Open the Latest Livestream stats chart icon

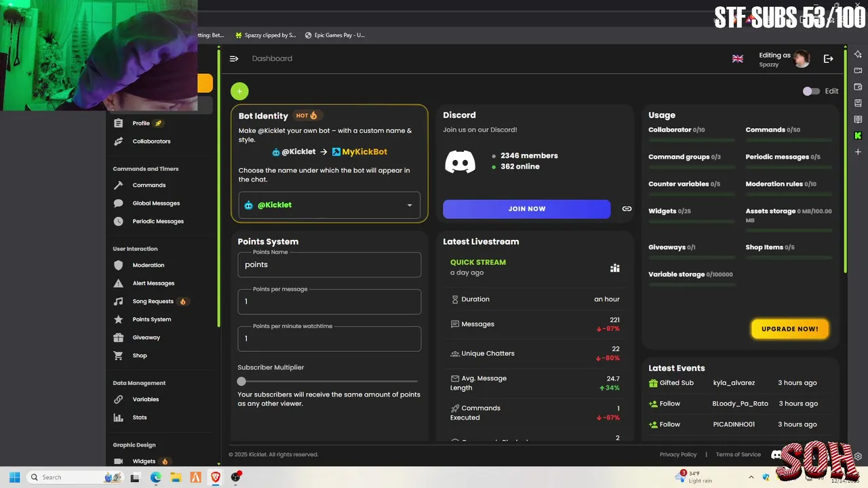click(x=615, y=268)
